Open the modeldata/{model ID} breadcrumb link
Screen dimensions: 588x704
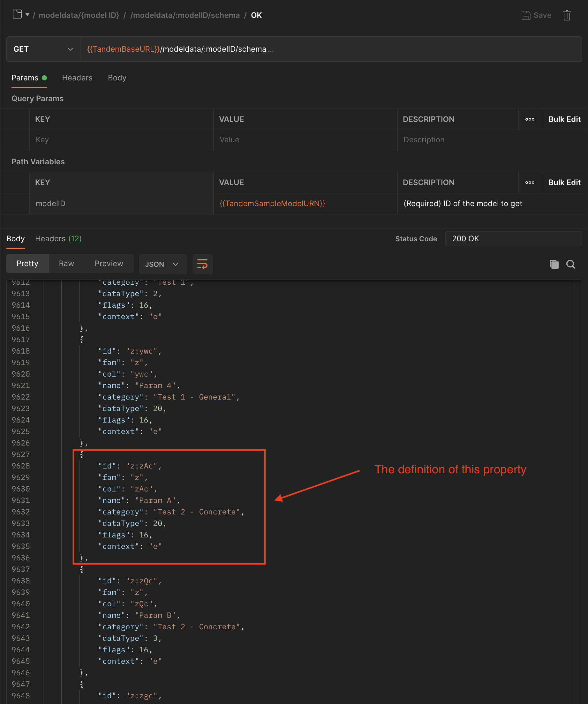click(x=79, y=15)
